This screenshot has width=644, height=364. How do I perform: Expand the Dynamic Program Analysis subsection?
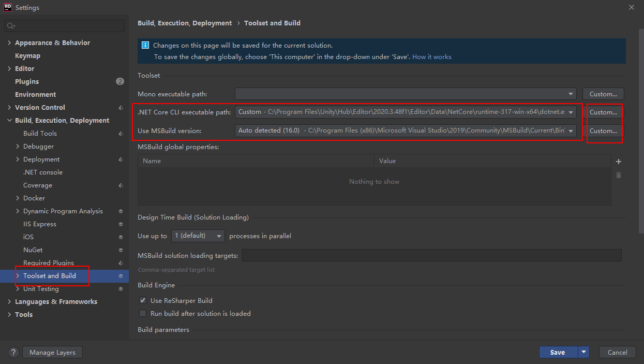coord(18,211)
